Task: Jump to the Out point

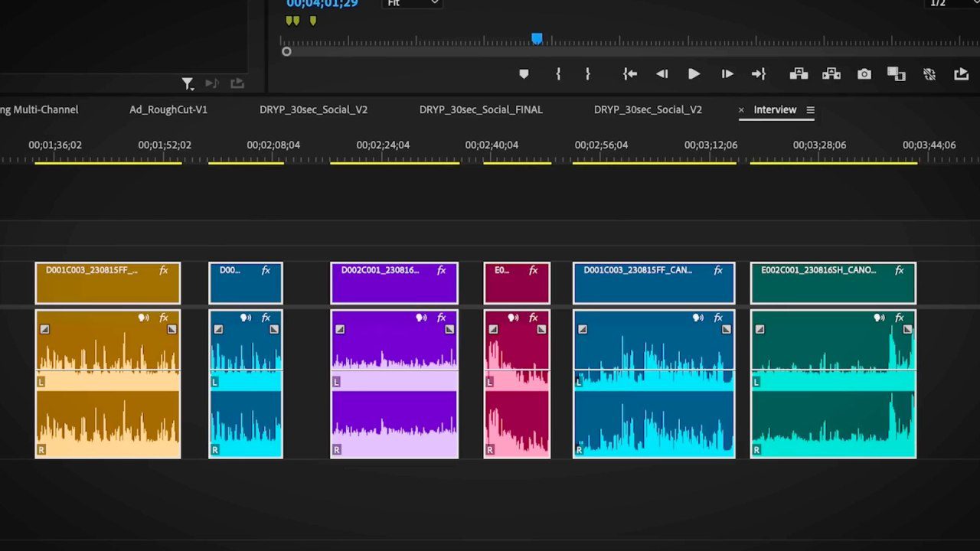Action: pyautogui.click(x=759, y=74)
